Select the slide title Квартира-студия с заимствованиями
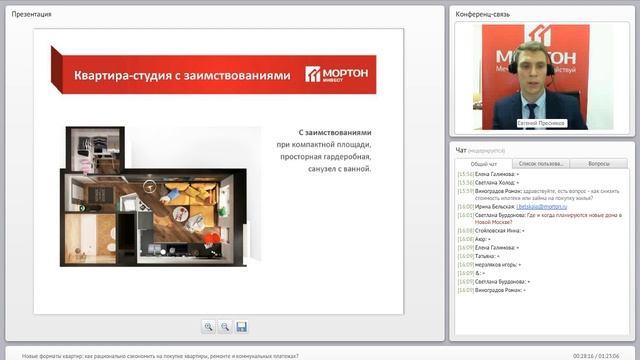 (x=182, y=76)
